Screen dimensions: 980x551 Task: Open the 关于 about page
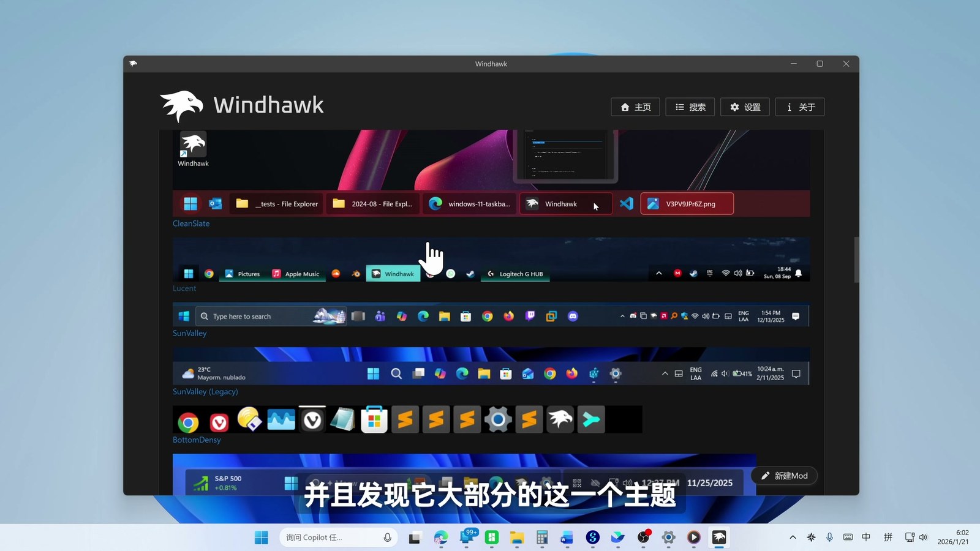[800, 107]
